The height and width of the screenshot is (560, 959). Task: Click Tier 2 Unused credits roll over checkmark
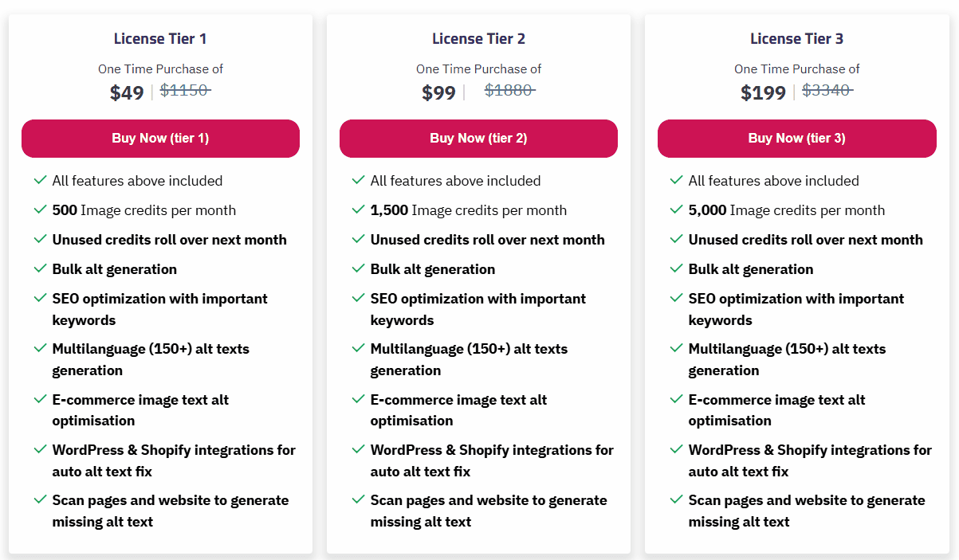click(358, 239)
